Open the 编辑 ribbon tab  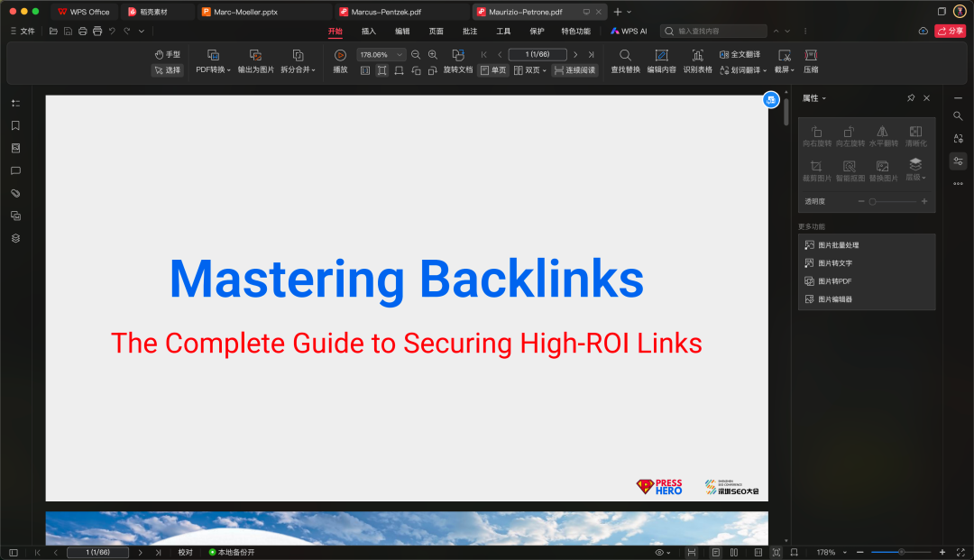tap(402, 31)
